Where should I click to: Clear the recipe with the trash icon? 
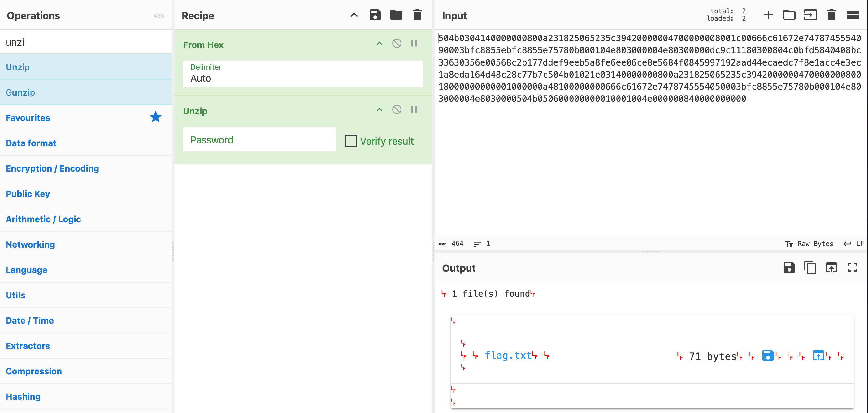417,15
